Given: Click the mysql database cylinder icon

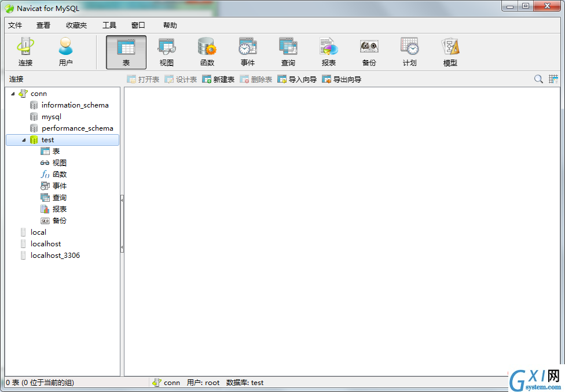Looking at the screenshot, I should tap(34, 117).
